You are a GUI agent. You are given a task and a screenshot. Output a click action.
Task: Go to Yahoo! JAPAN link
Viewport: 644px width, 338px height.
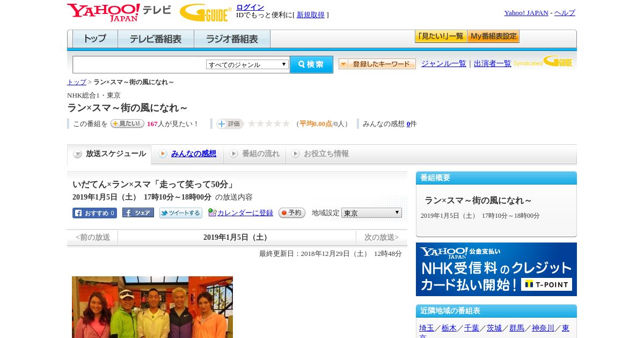coord(526,13)
